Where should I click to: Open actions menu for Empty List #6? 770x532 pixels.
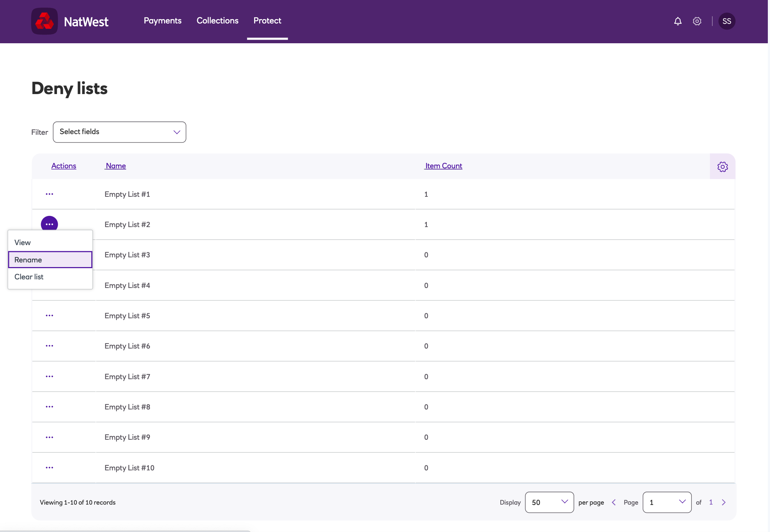pos(49,346)
